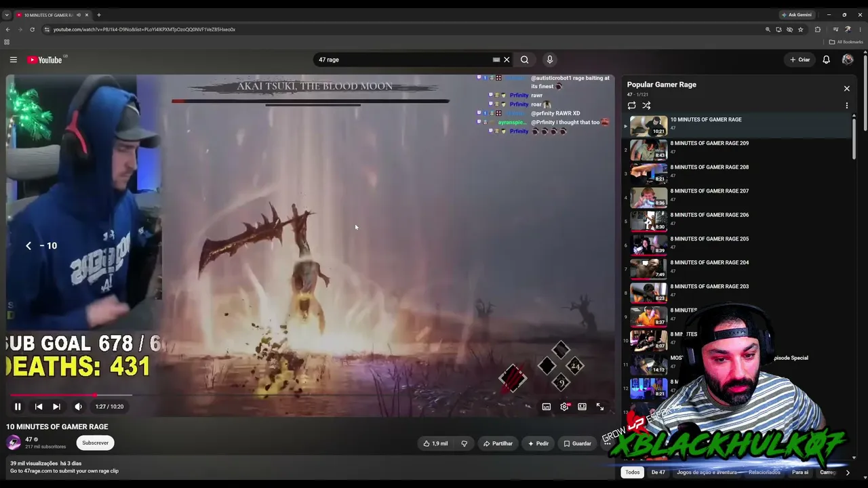The height and width of the screenshot is (488, 868).
Task: Switch player to theater mode
Action: (x=582, y=407)
